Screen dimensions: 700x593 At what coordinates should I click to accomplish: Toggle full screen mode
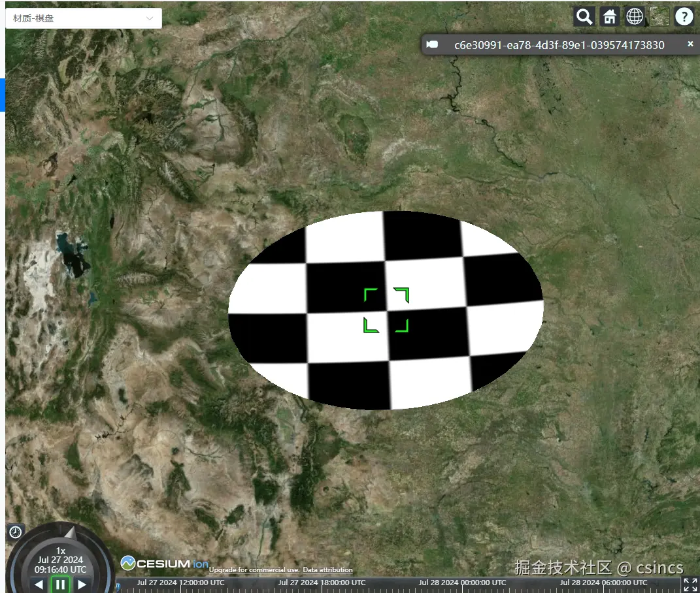tap(691, 585)
